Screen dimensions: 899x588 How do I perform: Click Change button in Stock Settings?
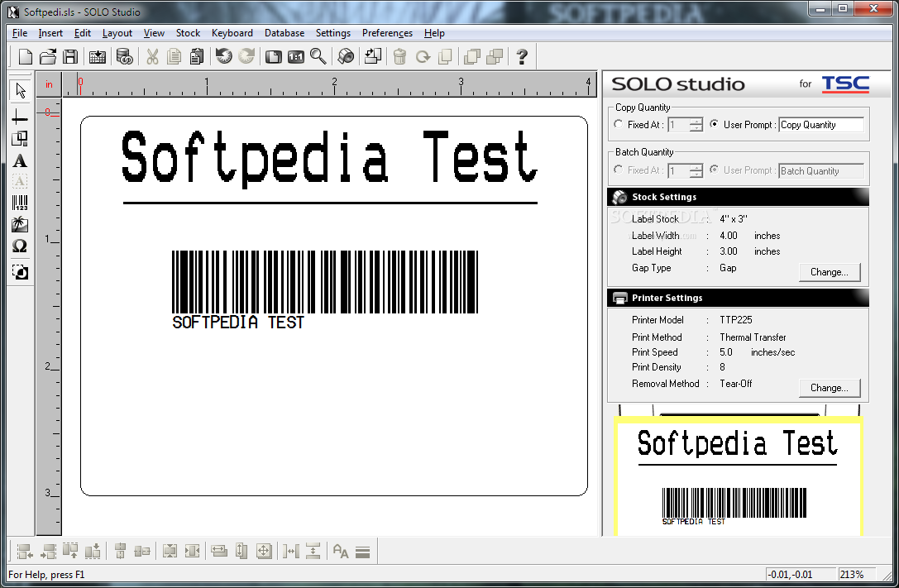tap(830, 272)
